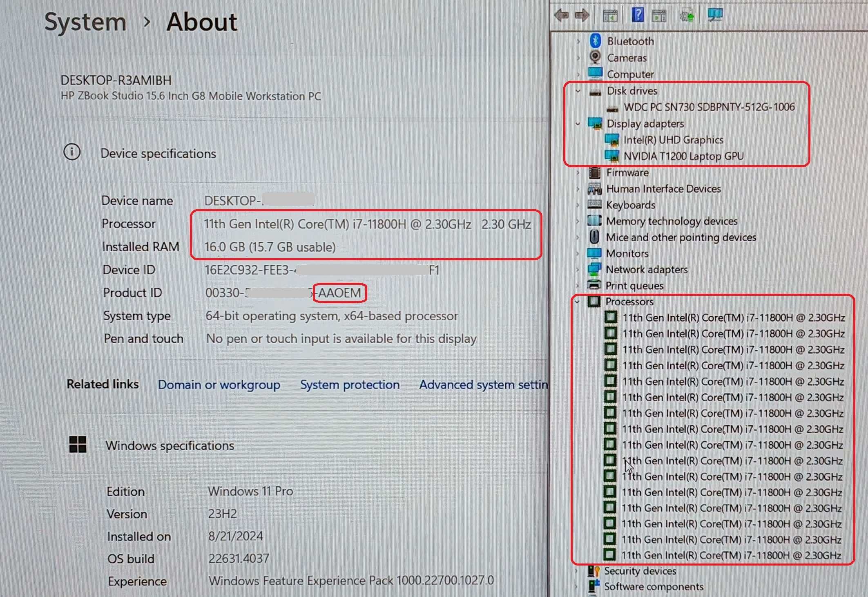Click the Edition value Windows 11 Pro
868x597 pixels.
pos(250,491)
